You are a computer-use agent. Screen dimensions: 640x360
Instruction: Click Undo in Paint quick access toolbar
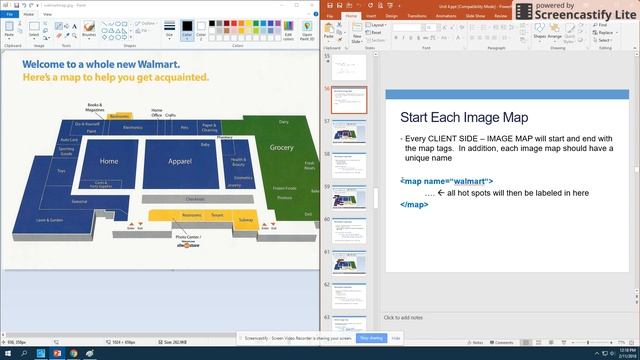click(x=24, y=5)
